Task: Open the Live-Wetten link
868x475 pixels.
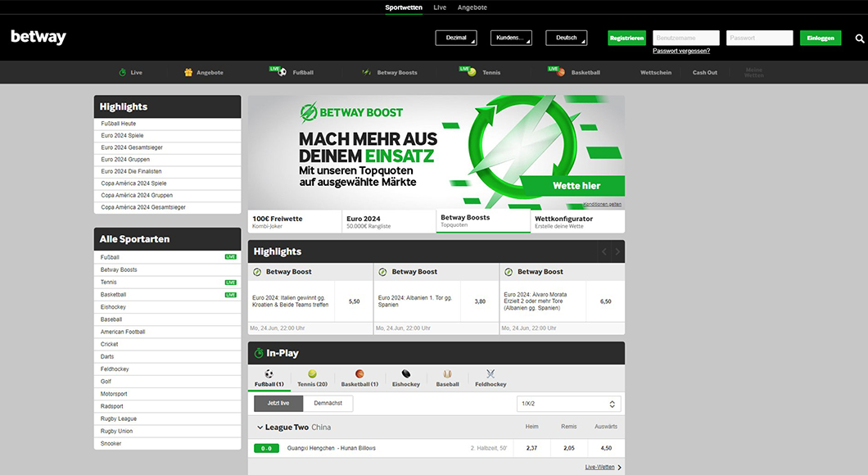Action: tap(599, 468)
